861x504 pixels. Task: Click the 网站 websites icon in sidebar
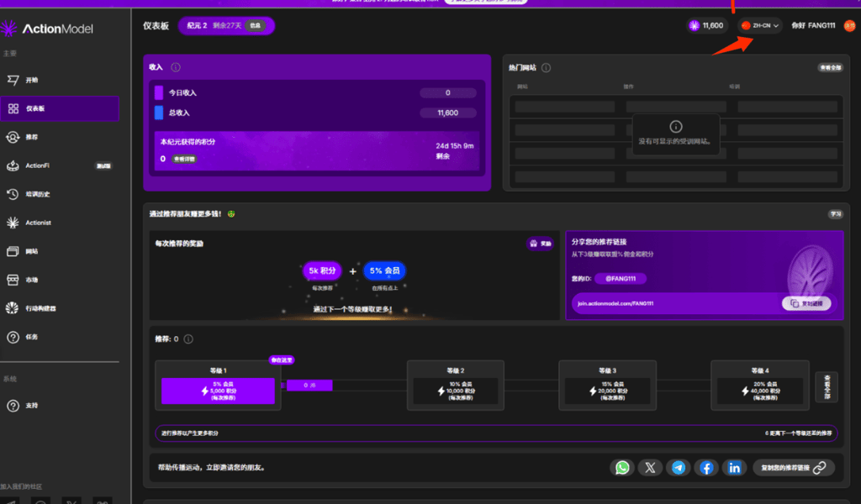coord(13,251)
